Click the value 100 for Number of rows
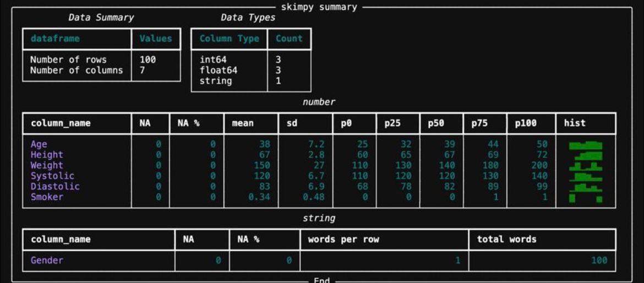 coord(148,59)
